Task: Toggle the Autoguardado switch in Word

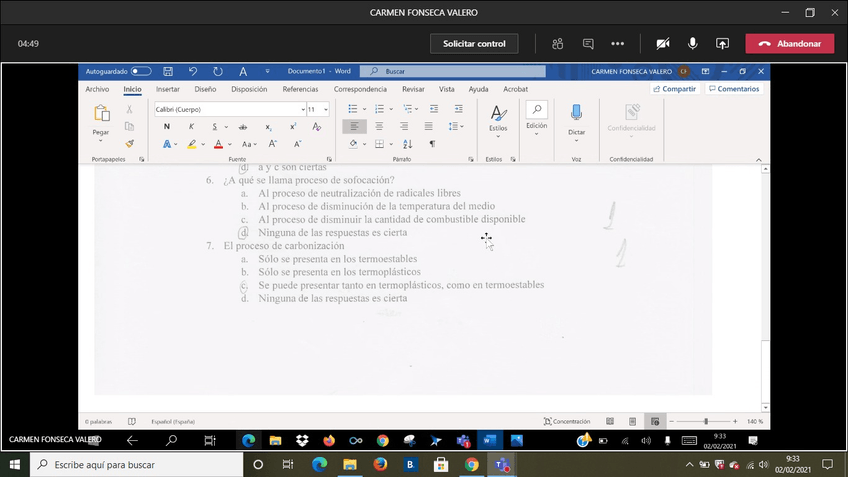Action: (141, 72)
